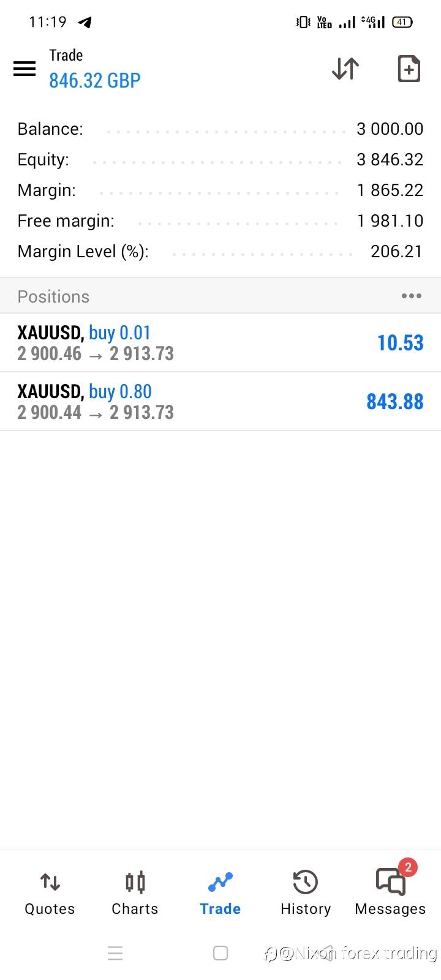Tap the battery indicator in status bar
441x980 pixels.
pos(402,22)
